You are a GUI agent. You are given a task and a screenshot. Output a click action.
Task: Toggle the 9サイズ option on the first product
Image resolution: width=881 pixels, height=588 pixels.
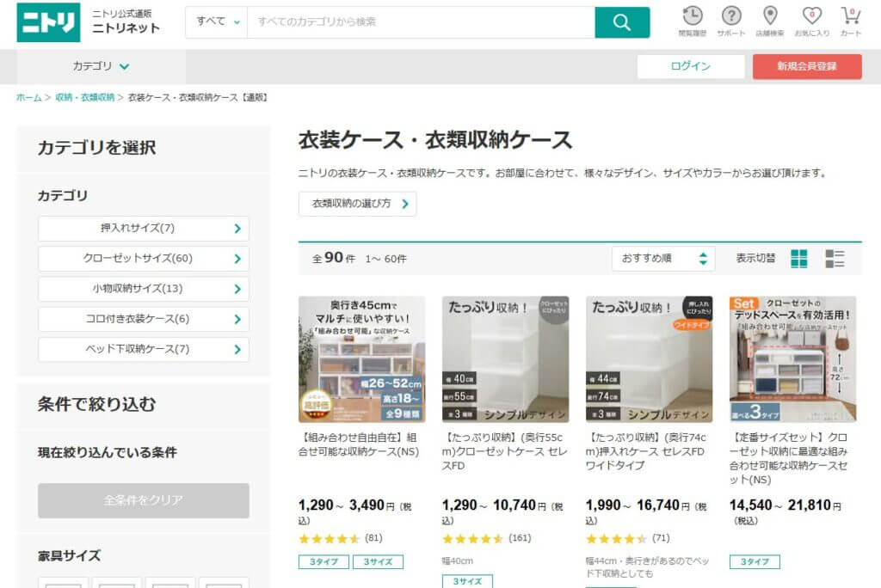[x=379, y=561]
